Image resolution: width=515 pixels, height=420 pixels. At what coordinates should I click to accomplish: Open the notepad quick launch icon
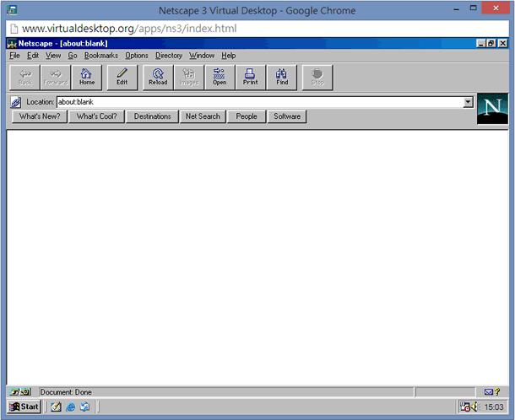pyautogui.click(x=56, y=407)
